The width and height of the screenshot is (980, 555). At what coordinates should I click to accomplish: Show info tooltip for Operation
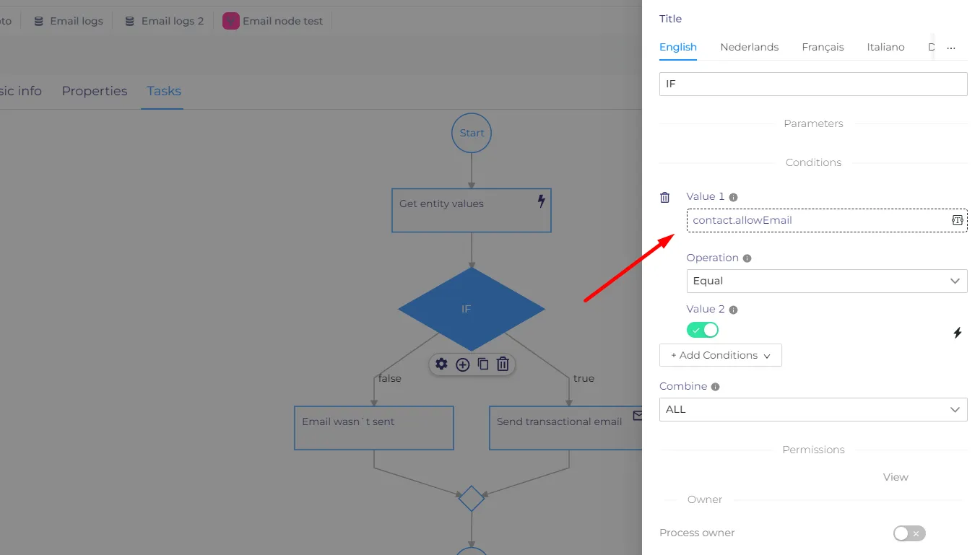click(x=747, y=258)
